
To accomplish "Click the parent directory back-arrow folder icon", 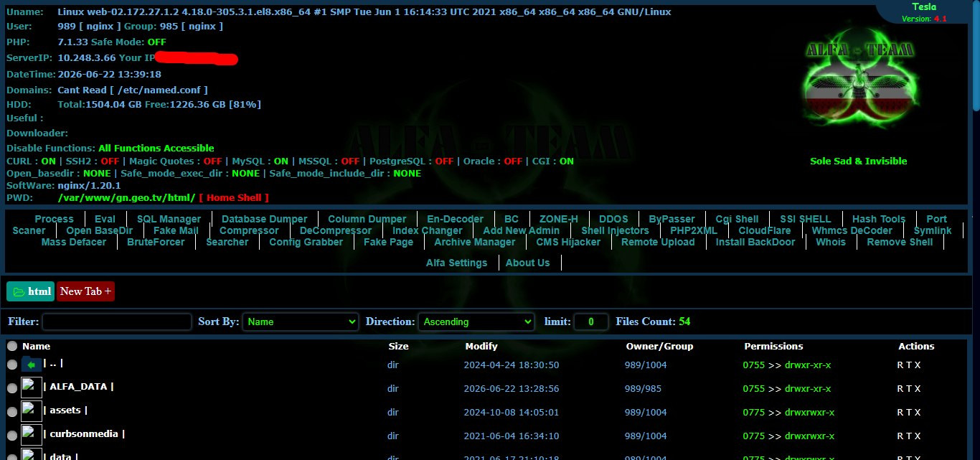I will pyautogui.click(x=32, y=365).
